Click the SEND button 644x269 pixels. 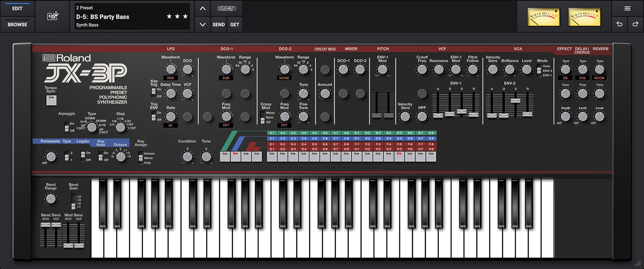(x=219, y=25)
